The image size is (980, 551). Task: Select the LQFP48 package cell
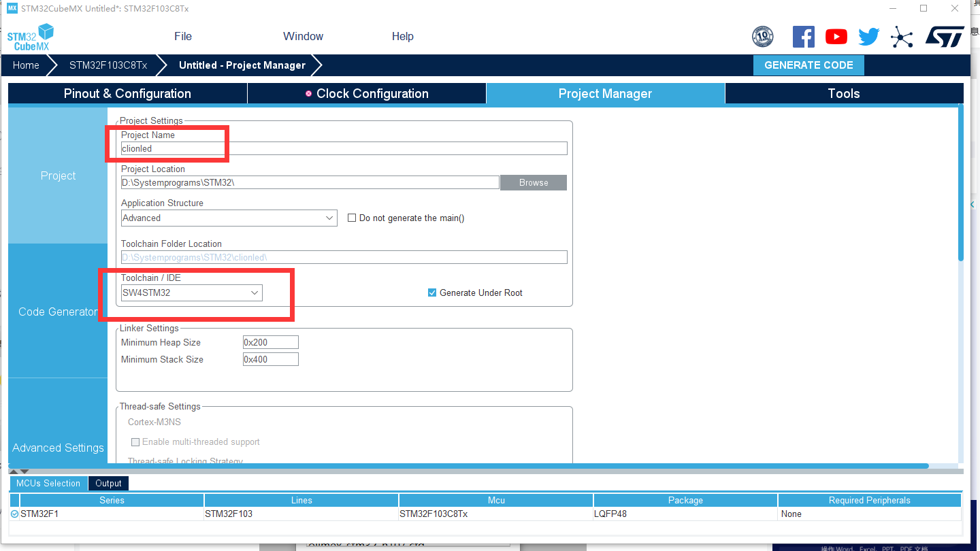click(685, 514)
